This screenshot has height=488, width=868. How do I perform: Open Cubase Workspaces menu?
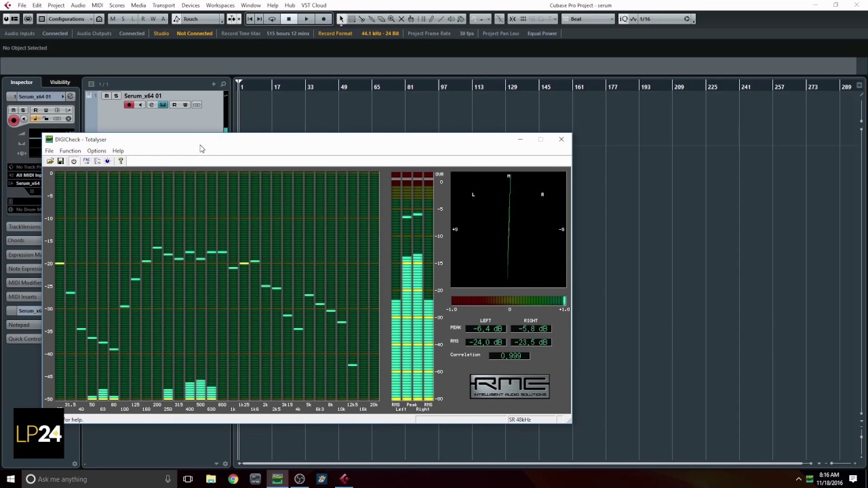tap(220, 5)
